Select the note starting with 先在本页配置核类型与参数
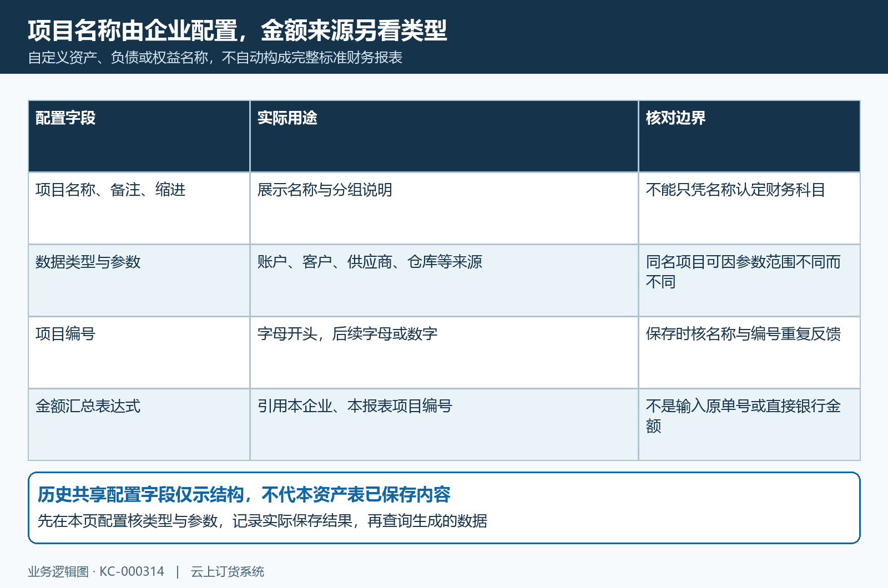The width and height of the screenshot is (888, 588). click(262, 521)
